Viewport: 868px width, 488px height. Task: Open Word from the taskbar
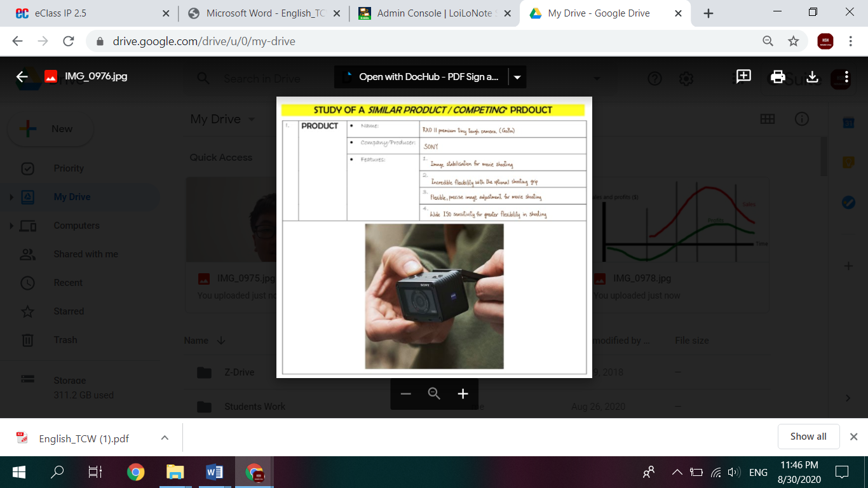(214, 472)
